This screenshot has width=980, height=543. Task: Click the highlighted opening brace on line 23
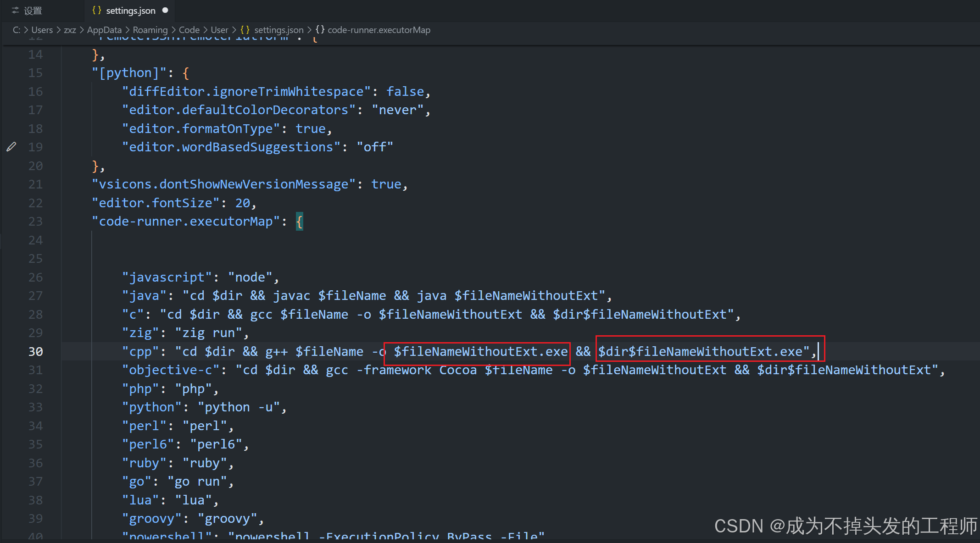(300, 221)
